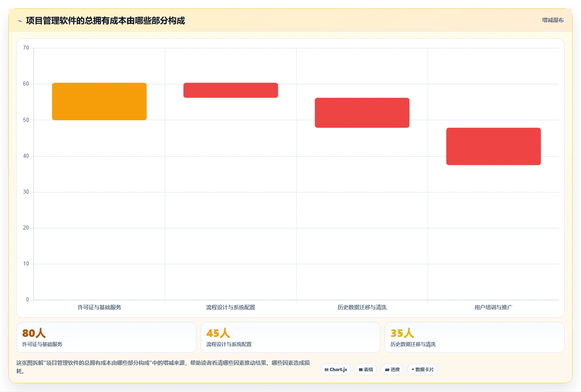Screen dimensions: 581x392
Task: Open the 80人 许可证与基础服务 card
Action: click(x=106, y=337)
